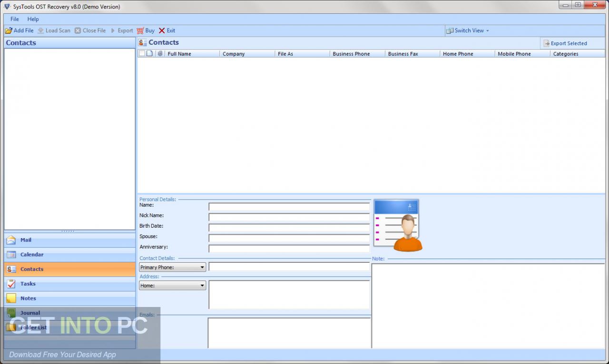Switch to the Mail section
609x364 pixels.
70,240
